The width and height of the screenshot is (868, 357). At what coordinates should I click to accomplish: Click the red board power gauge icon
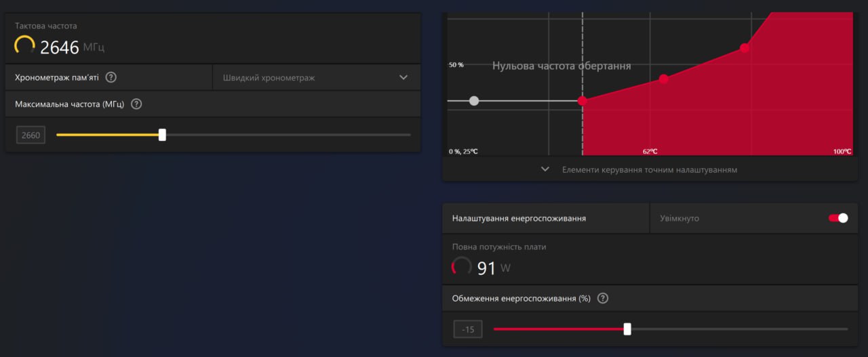462,267
